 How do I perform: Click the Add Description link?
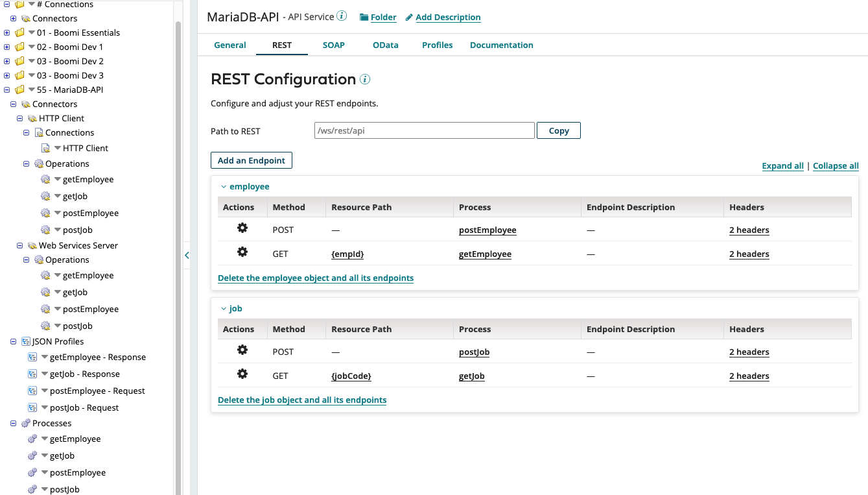(448, 18)
